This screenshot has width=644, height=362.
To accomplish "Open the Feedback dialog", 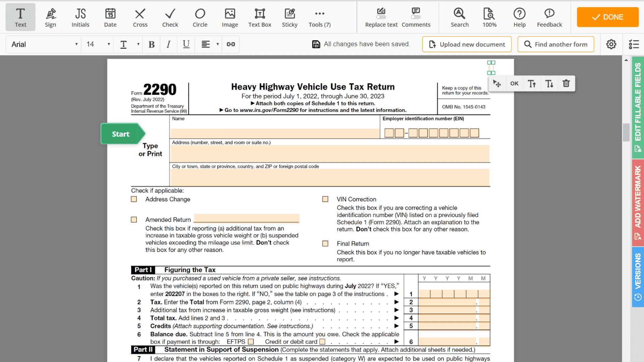I will [549, 17].
